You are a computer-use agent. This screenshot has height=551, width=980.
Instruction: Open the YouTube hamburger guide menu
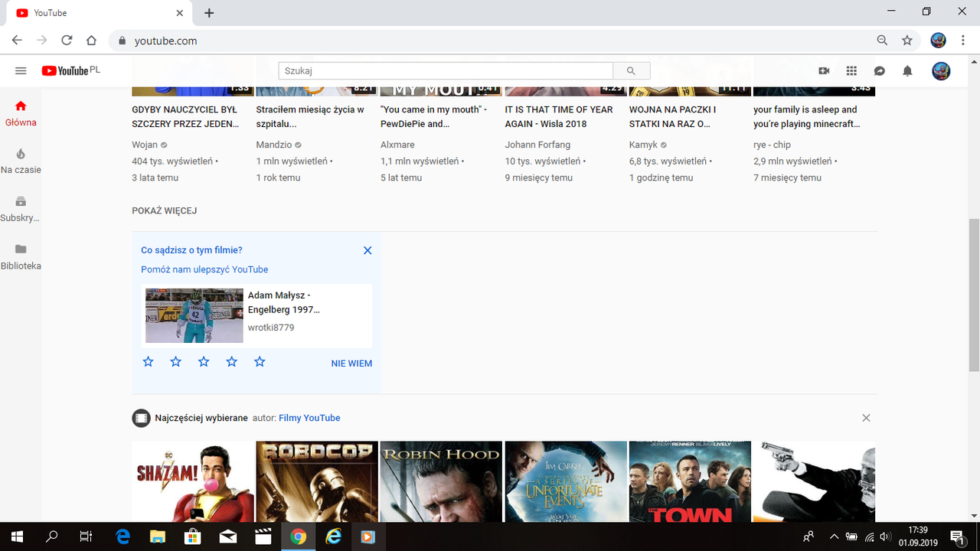(x=21, y=70)
